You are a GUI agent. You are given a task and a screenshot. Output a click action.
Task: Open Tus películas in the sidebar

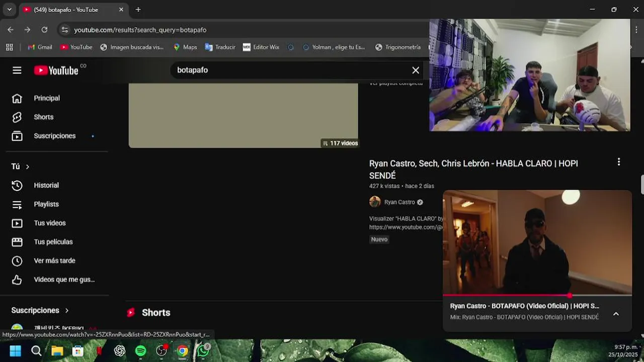(54, 242)
